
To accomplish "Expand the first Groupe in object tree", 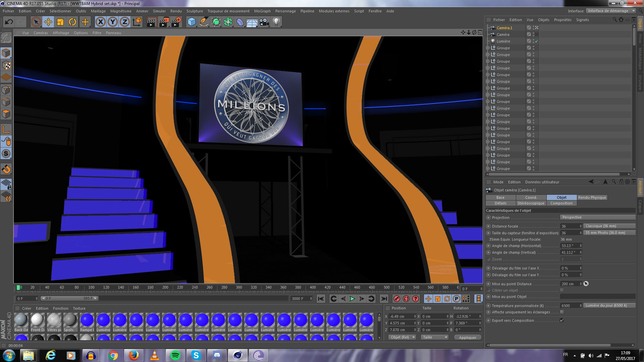I will (x=488, y=48).
